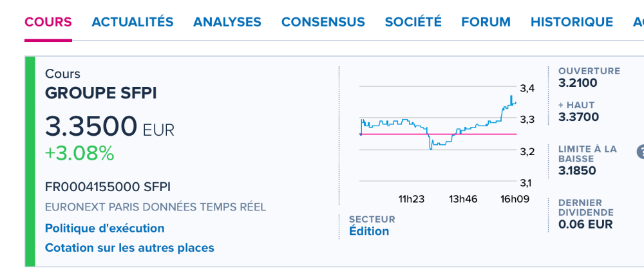Image resolution: width=644 pixels, height=280 pixels.
Task: Select the SOCIÉTÉ tab
Action: pyautogui.click(x=413, y=22)
